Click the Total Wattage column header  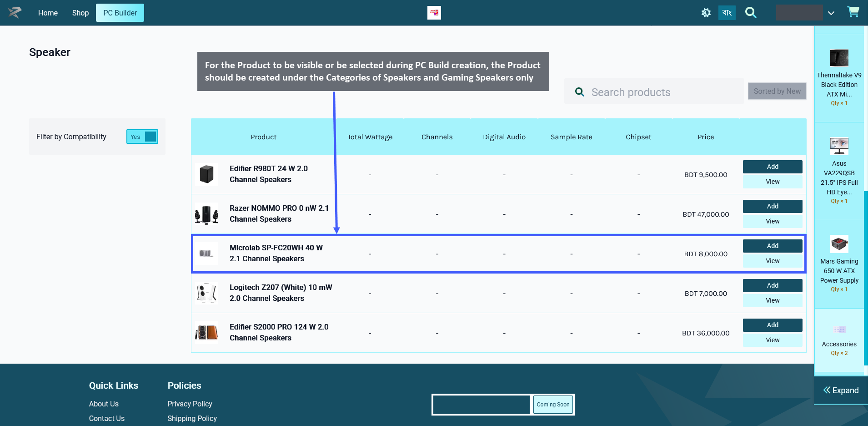coord(370,137)
